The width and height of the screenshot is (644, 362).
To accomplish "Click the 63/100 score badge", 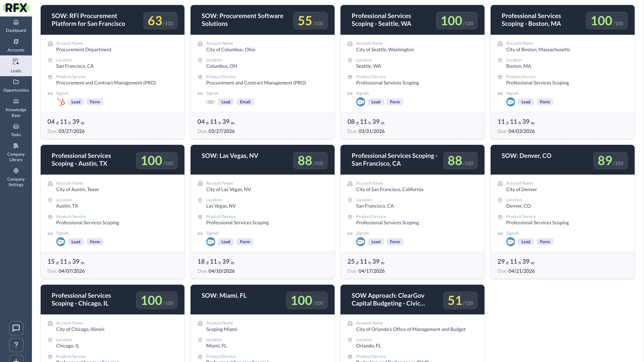I will 160,21.
